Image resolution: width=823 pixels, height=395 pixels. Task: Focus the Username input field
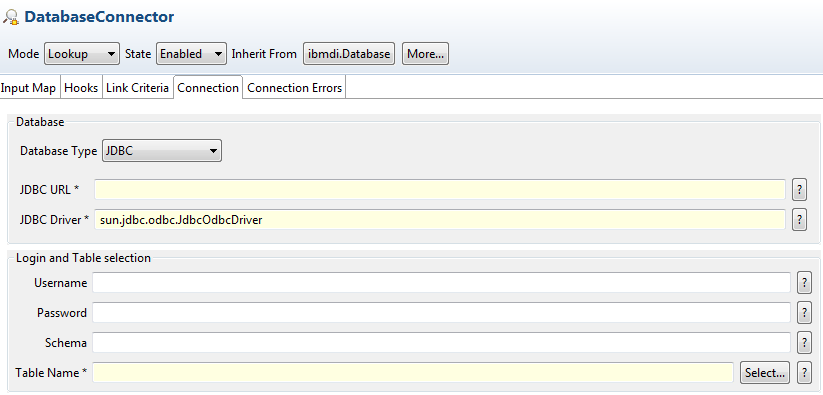pyautogui.click(x=441, y=283)
